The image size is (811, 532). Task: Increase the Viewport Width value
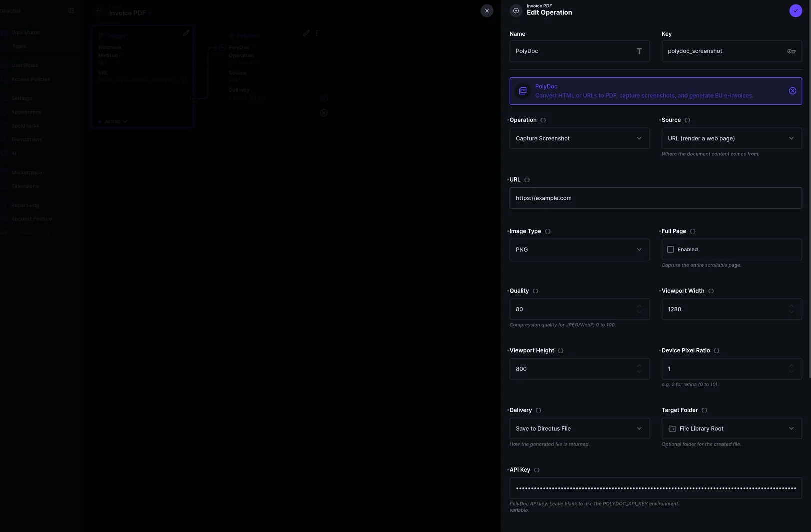point(791,306)
